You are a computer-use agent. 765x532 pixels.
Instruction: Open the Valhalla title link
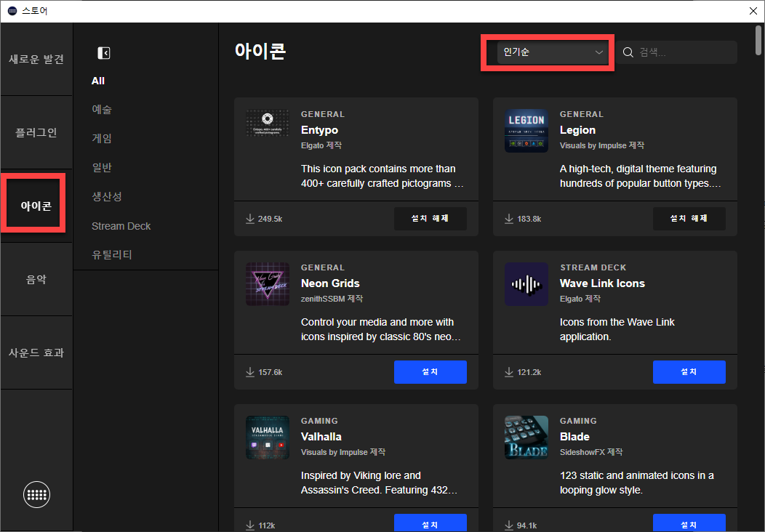tap(321, 436)
